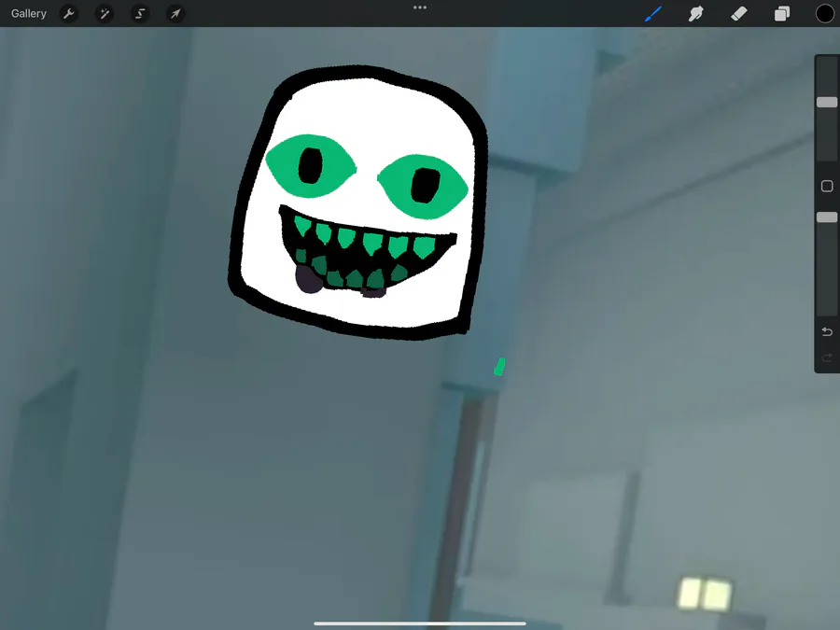Return to the Gallery
Screen dimensions: 840x630
[29, 13]
